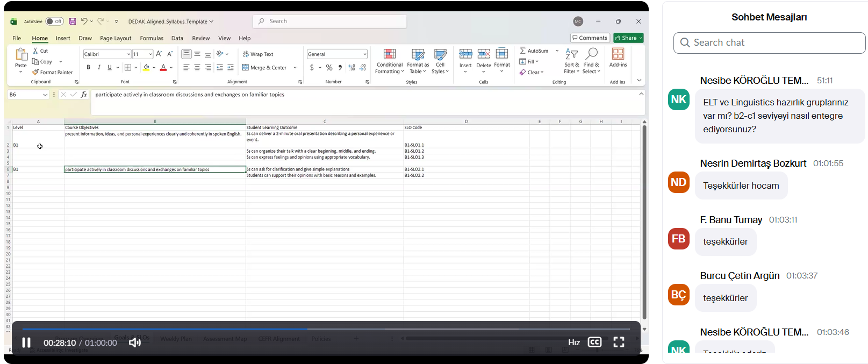The height and width of the screenshot is (364, 868).
Task: Click the Save icon in title bar
Action: 73,22
